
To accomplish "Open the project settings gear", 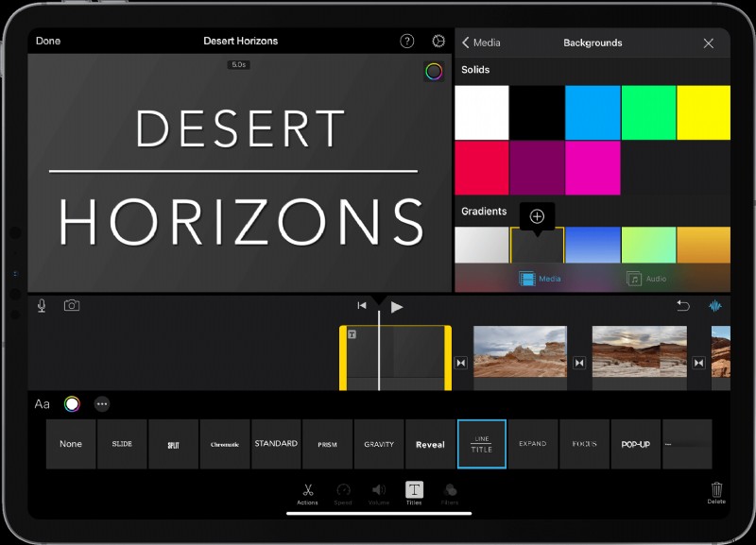I will point(438,41).
